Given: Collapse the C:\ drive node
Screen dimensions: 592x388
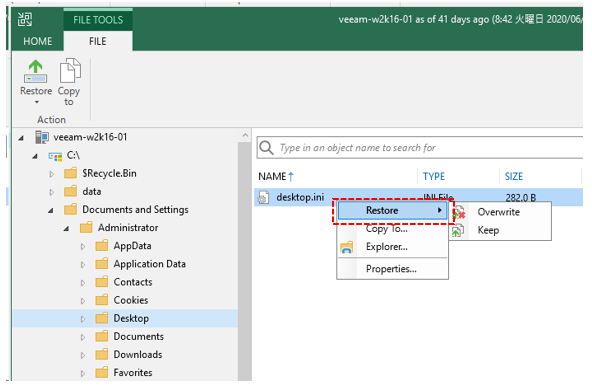Looking at the screenshot, I should point(35,156).
